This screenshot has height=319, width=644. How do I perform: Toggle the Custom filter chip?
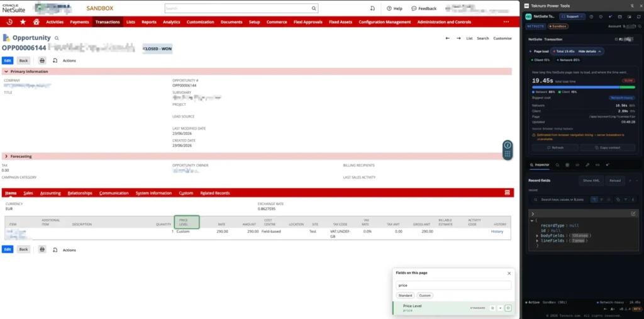coord(425,296)
